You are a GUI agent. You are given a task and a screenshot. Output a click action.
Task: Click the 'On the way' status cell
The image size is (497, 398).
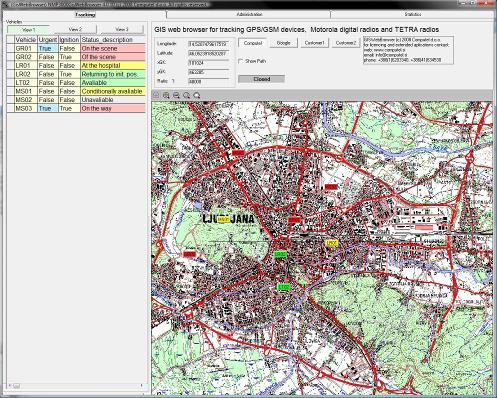[113, 108]
